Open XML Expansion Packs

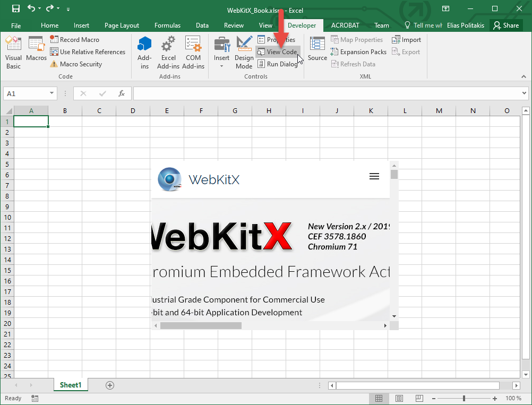click(x=358, y=52)
